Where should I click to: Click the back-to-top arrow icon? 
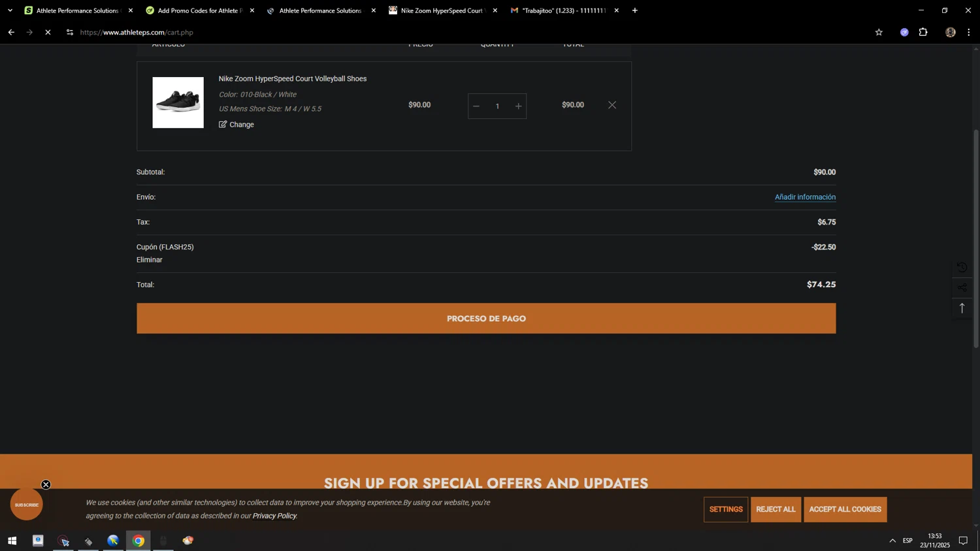coord(962,308)
